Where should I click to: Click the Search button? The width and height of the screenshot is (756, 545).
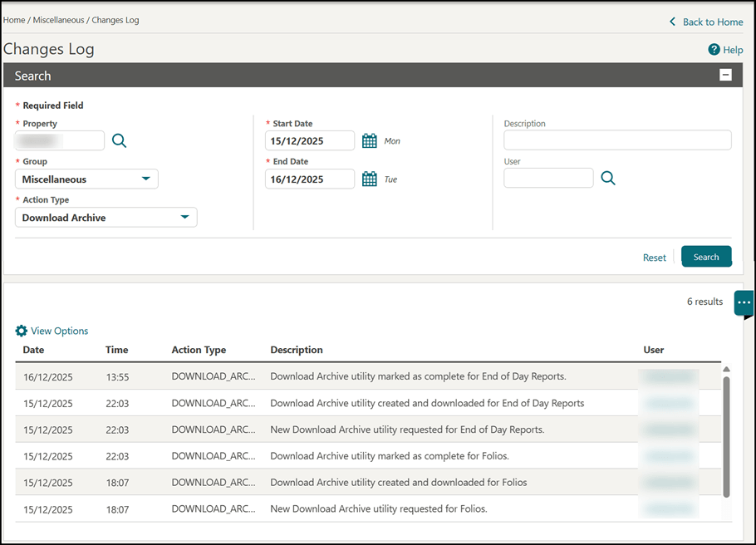(x=706, y=257)
